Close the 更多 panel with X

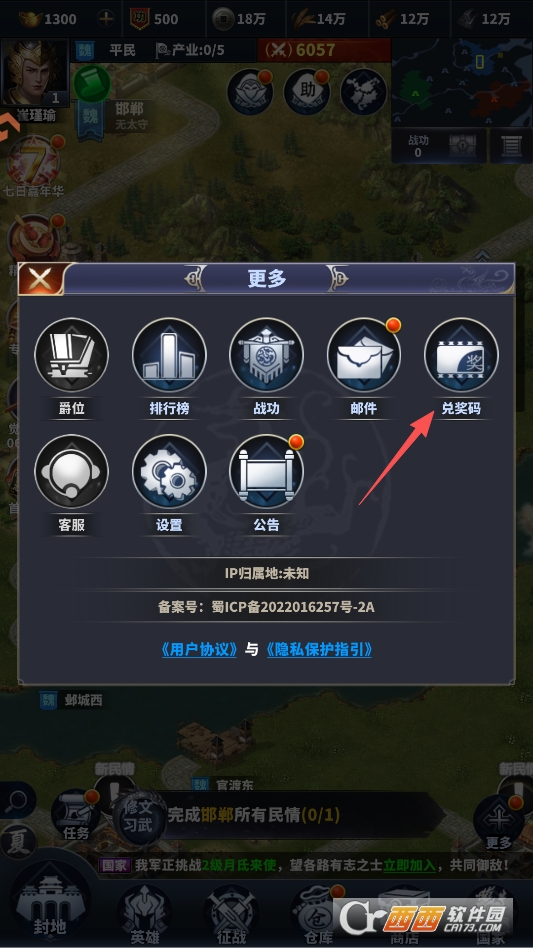(40, 279)
